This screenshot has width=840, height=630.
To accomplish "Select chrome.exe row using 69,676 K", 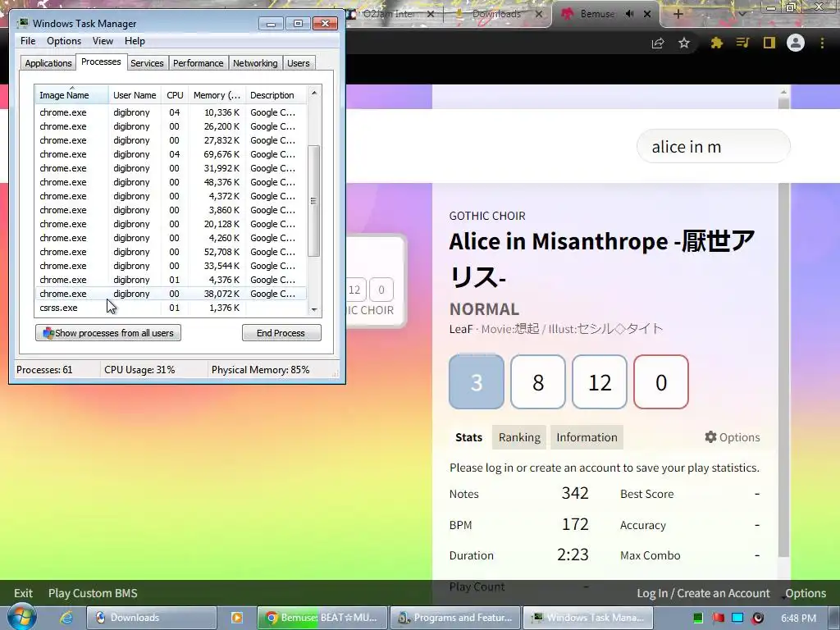I will tap(171, 154).
